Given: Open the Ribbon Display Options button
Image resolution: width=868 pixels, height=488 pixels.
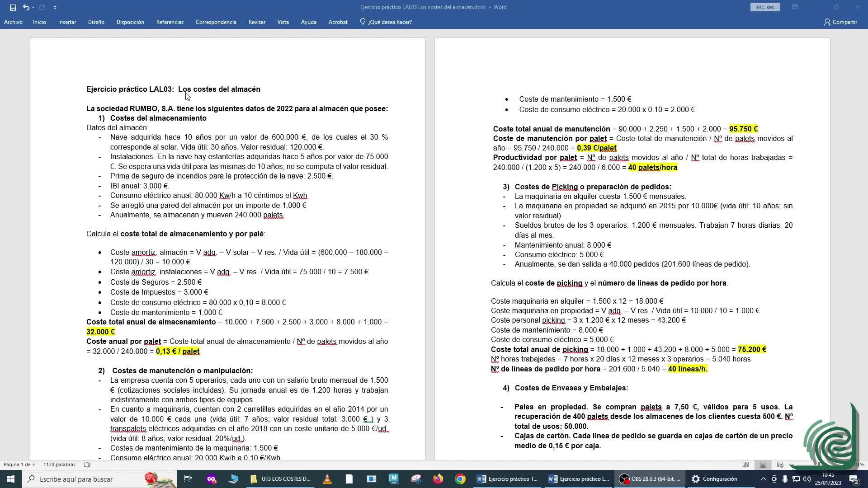Looking at the screenshot, I should click(795, 7).
